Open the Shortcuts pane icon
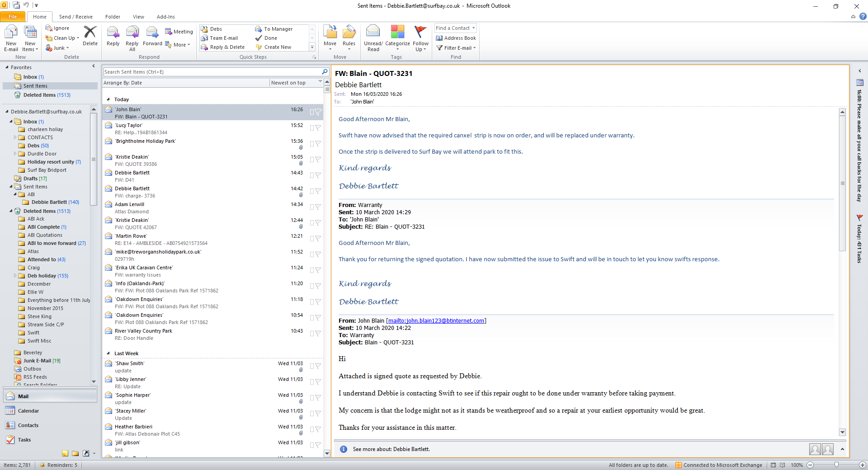The height and width of the screenshot is (470, 868). click(85, 453)
